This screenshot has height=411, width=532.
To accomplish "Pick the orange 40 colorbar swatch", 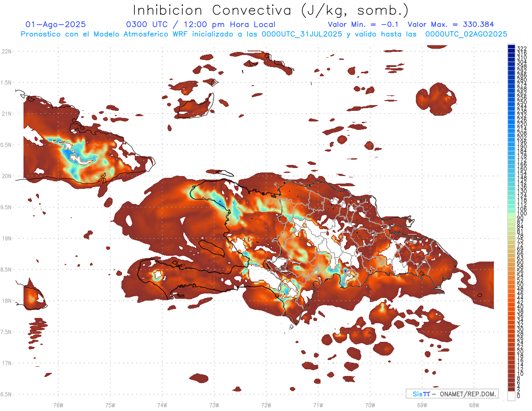I will point(511,307).
